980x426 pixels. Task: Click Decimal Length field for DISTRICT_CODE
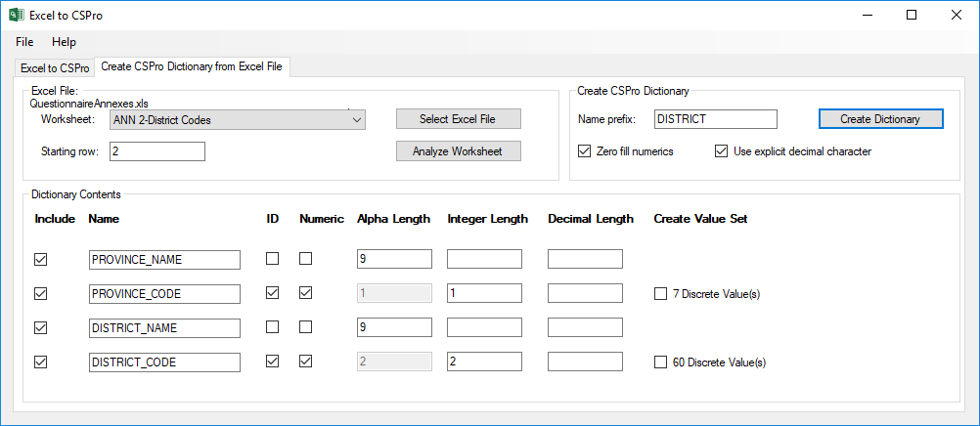[x=584, y=362]
